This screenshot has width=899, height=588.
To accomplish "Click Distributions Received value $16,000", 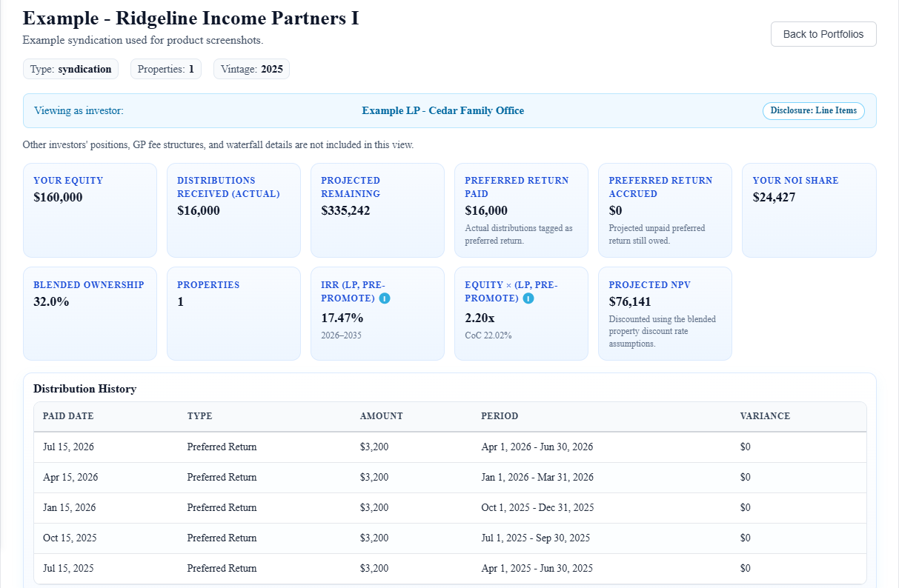I will pos(199,211).
